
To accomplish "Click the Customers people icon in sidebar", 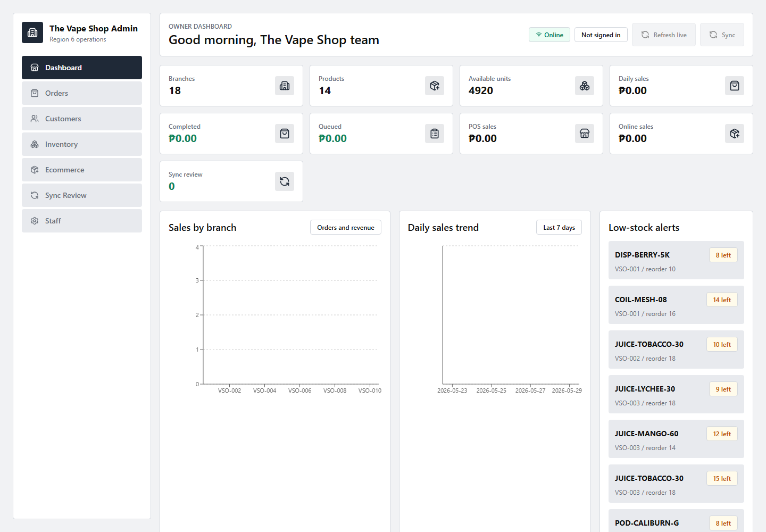I will 35,119.
